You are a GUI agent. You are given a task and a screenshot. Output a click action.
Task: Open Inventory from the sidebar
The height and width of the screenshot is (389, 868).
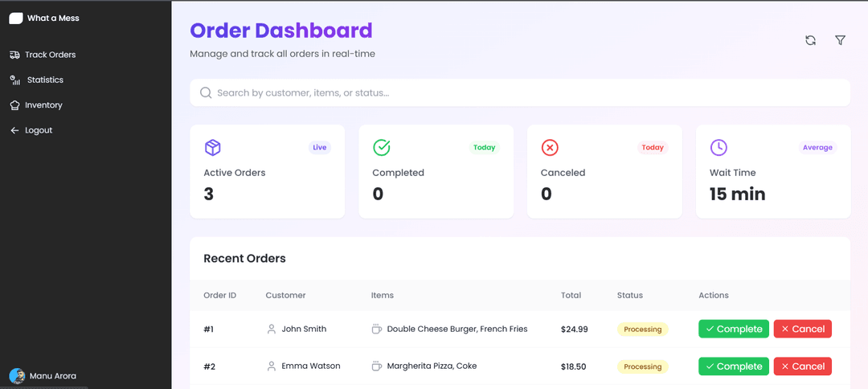pos(43,105)
